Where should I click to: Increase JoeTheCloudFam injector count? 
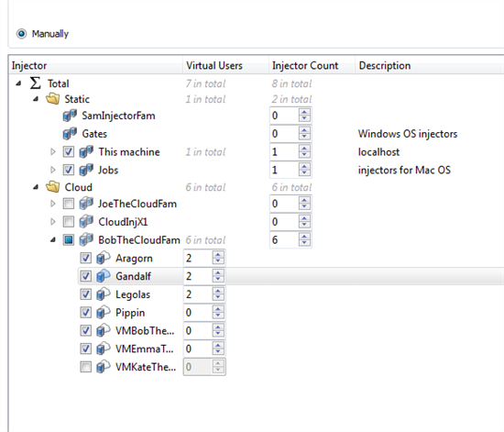304,200
